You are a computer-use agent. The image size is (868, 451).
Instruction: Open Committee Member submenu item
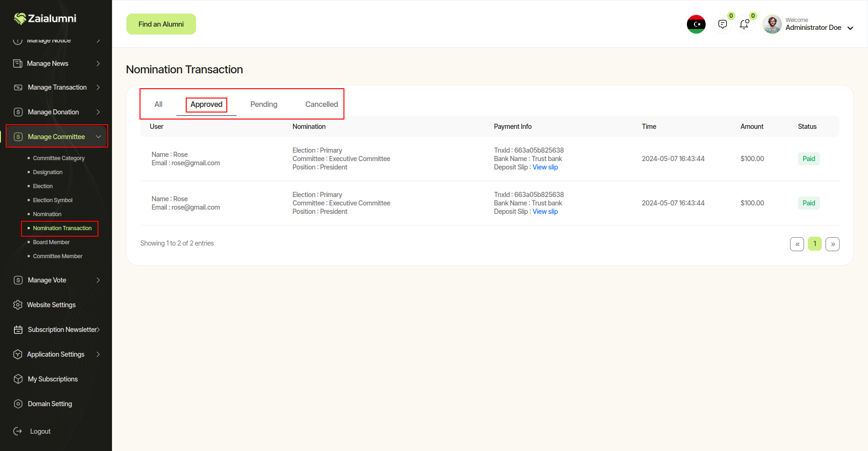coord(58,256)
